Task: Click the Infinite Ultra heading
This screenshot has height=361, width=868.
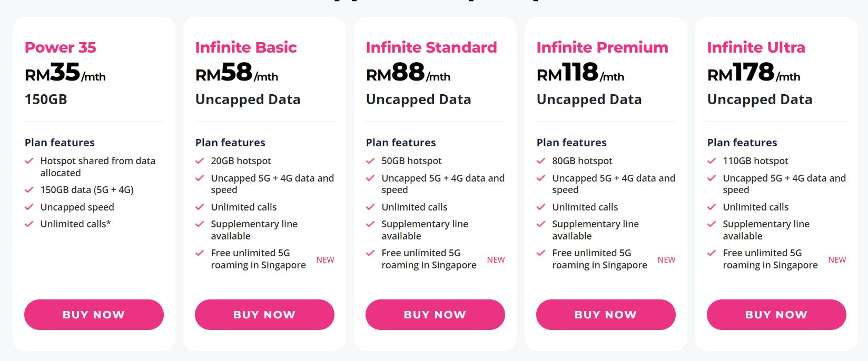Action: (756, 47)
